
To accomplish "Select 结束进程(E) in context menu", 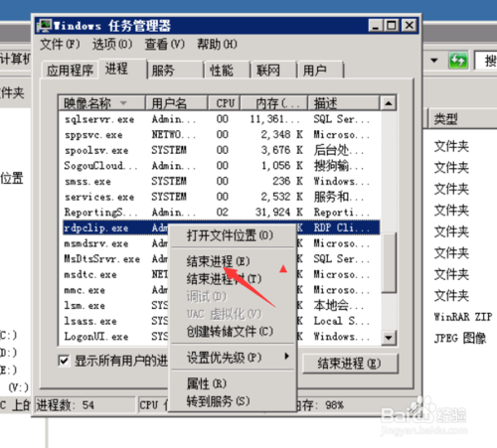I will click(x=219, y=261).
